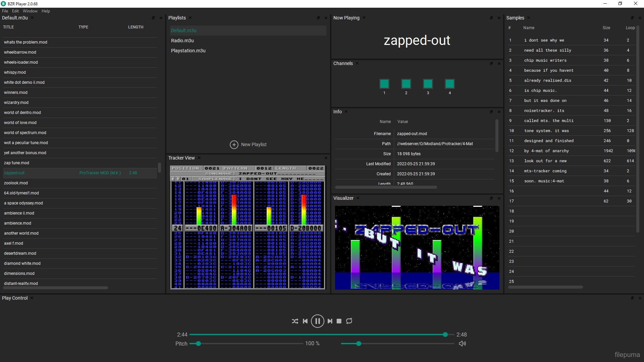
Task: Toggle shuffle playback mode
Action: point(295,321)
